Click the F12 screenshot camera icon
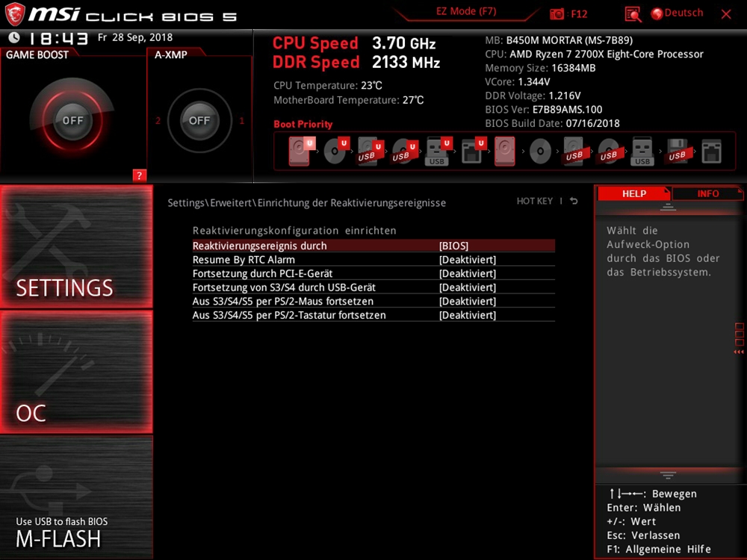 [557, 13]
